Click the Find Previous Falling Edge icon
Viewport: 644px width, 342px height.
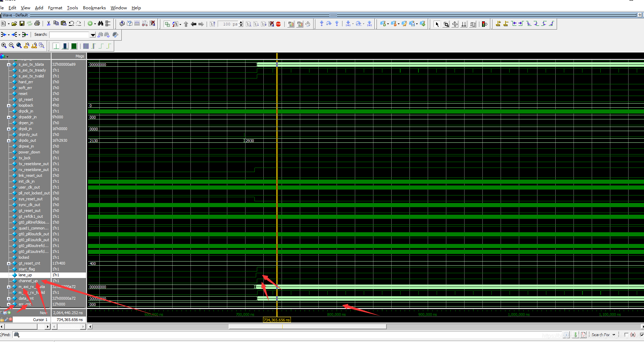(x=528, y=24)
